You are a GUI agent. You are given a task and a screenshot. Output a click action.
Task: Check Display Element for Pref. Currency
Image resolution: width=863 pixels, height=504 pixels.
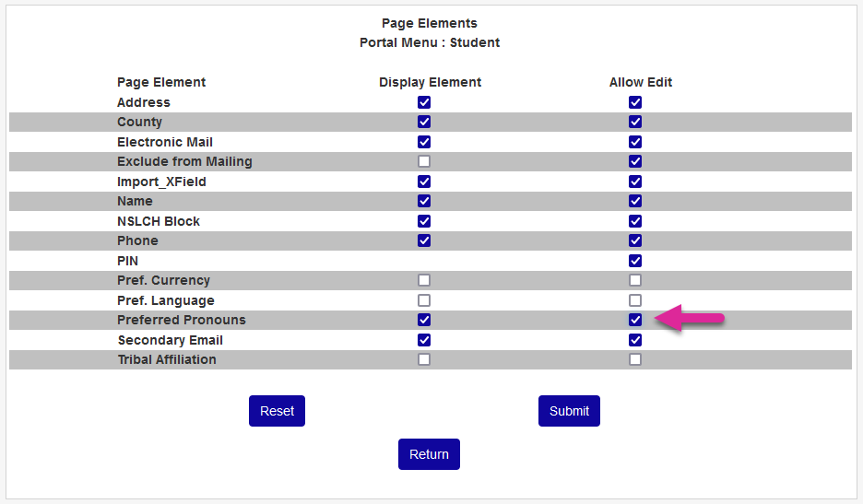click(x=424, y=280)
